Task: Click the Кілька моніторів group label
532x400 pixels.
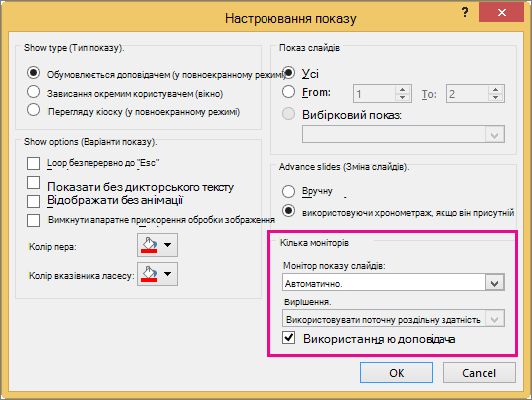Action: pyautogui.click(x=314, y=243)
